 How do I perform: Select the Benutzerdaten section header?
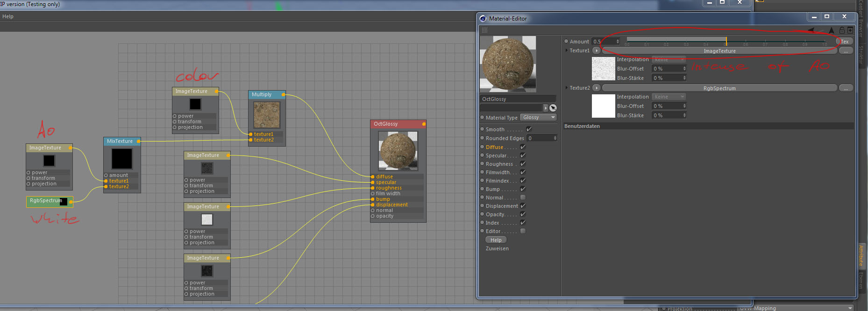coord(709,126)
